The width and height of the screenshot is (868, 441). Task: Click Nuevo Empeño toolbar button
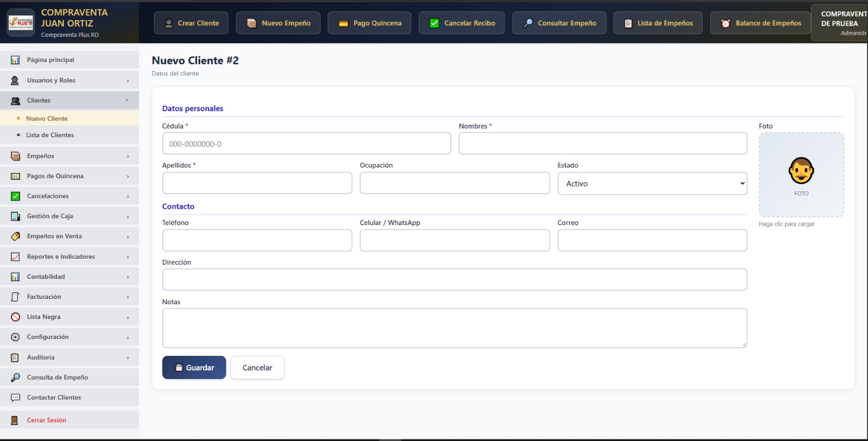pos(278,23)
